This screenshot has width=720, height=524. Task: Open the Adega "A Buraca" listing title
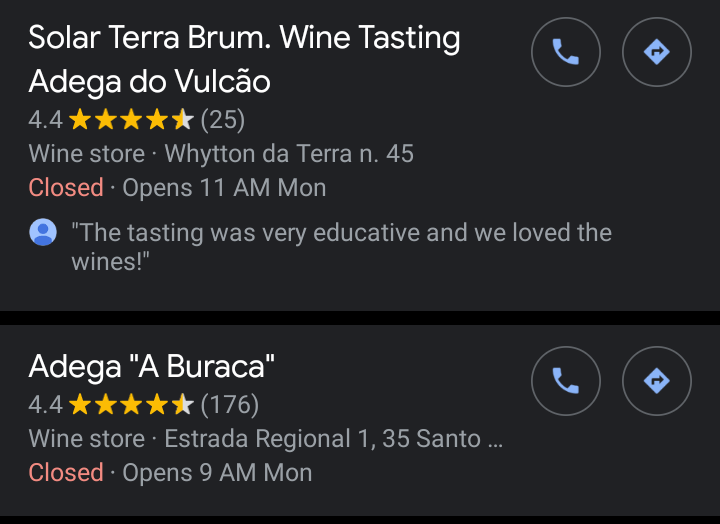[151, 367]
